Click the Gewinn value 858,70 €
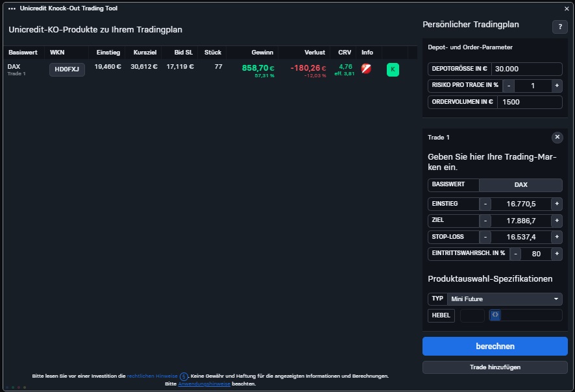 [258, 68]
